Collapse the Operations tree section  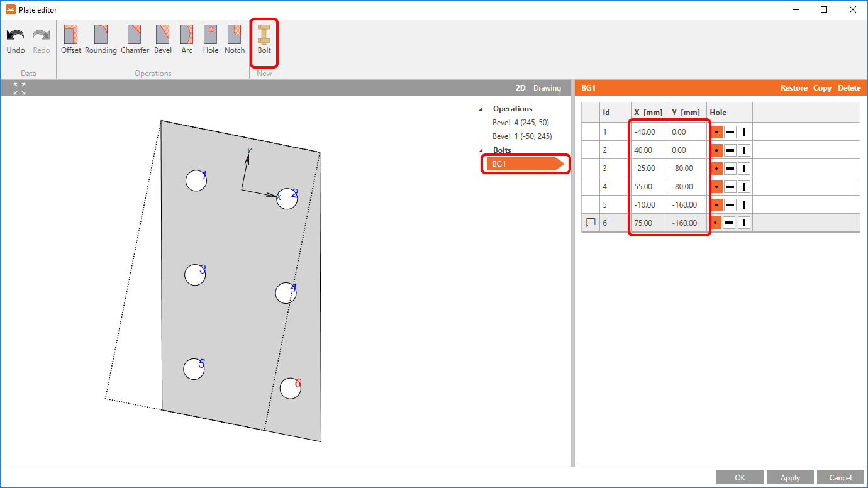pyautogui.click(x=481, y=109)
